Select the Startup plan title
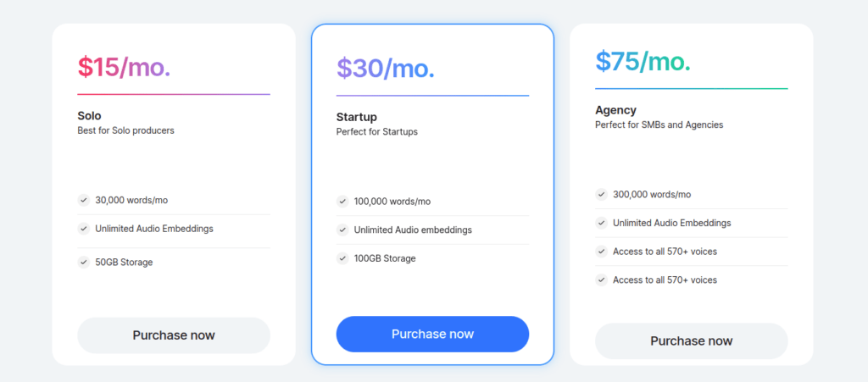Screen dimensions: 868x382 [x=357, y=117]
